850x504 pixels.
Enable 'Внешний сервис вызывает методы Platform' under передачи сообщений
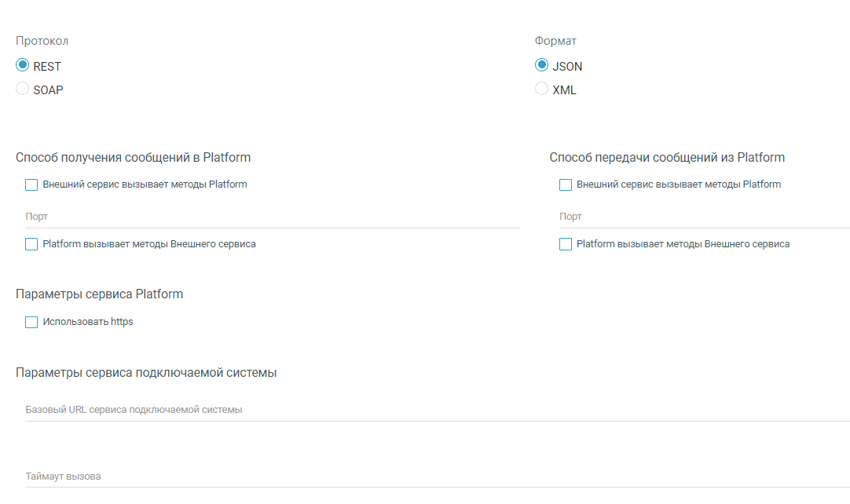click(566, 185)
